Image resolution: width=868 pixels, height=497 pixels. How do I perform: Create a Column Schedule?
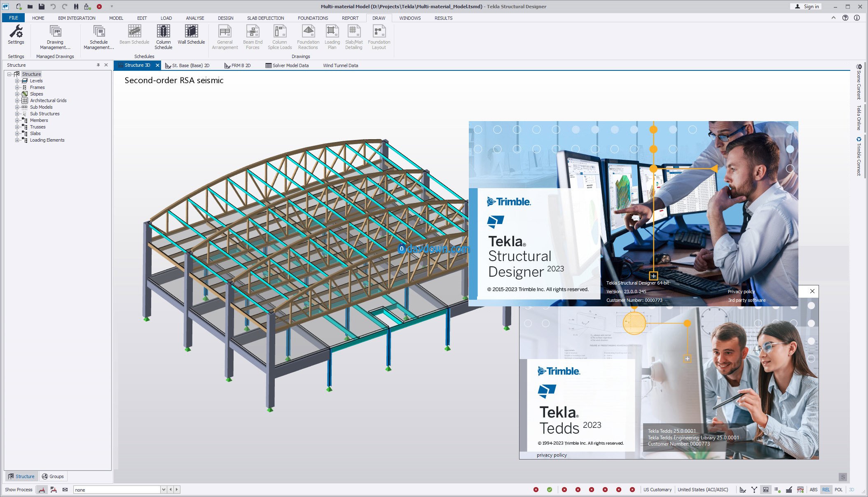[x=164, y=37]
